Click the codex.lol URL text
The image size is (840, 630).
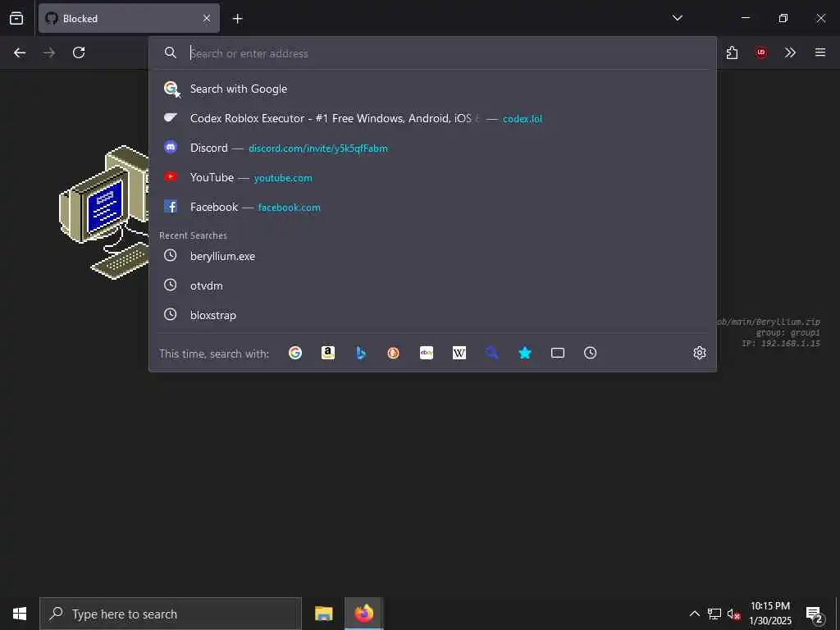[x=523, y=119]
